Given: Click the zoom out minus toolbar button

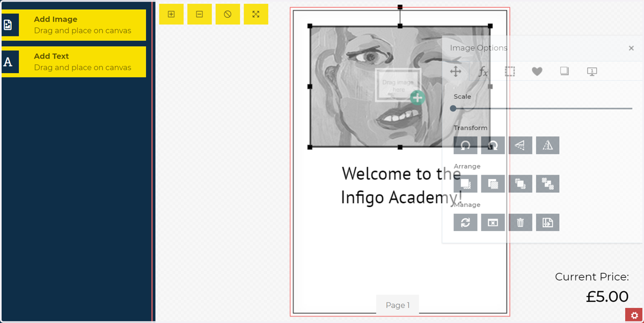Looking at the screenshot, I should coord(200,15).
